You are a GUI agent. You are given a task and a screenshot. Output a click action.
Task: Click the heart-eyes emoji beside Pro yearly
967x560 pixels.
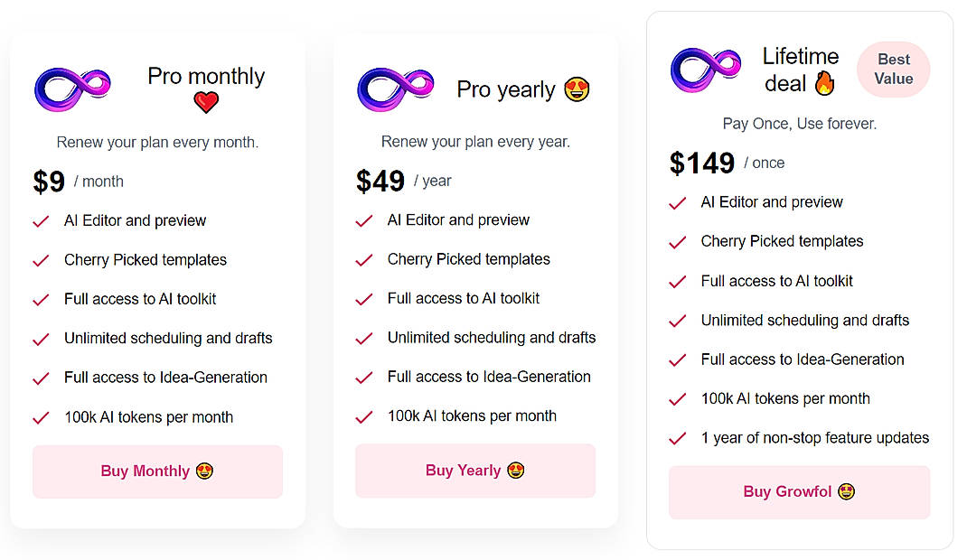[x=577, y=89]
